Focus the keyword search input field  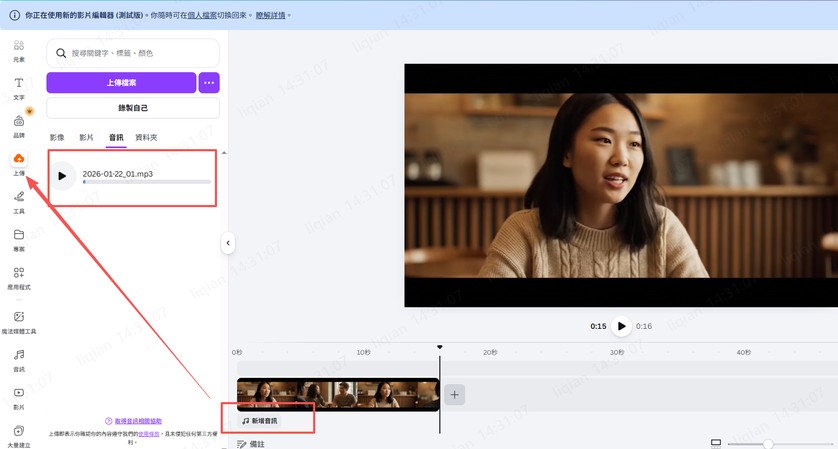click(133, 53)
